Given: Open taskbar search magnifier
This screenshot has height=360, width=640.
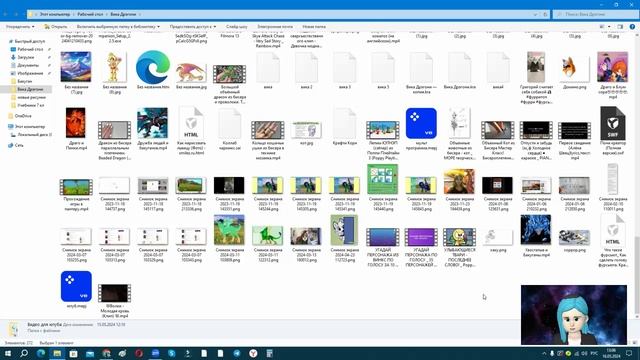Looking at the screenshot, I should (24, 353).
